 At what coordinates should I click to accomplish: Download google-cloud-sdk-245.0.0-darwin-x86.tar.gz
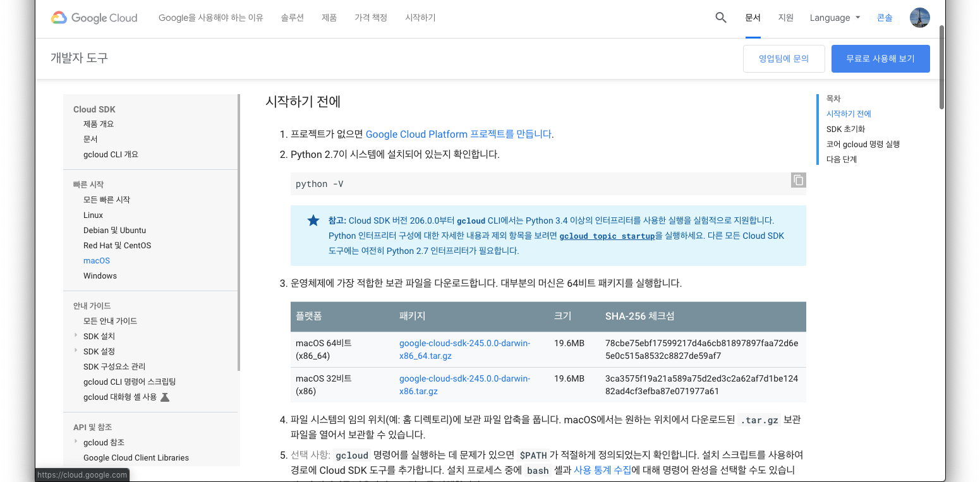[x=464, y=385]
